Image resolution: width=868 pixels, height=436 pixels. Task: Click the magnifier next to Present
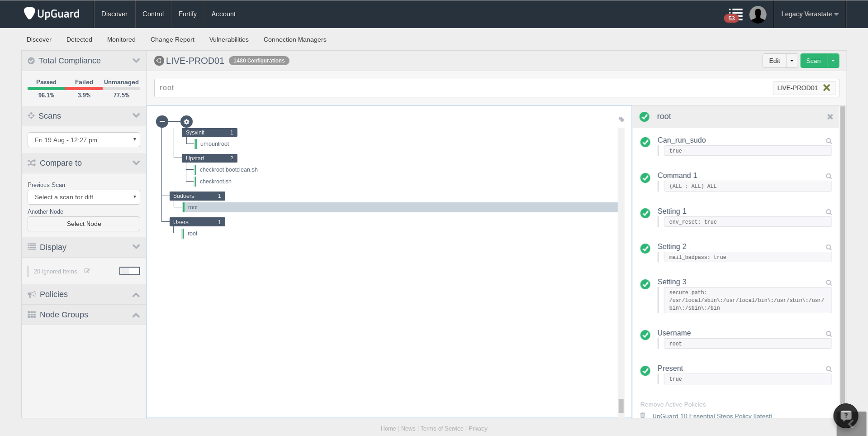pos(829,369)
